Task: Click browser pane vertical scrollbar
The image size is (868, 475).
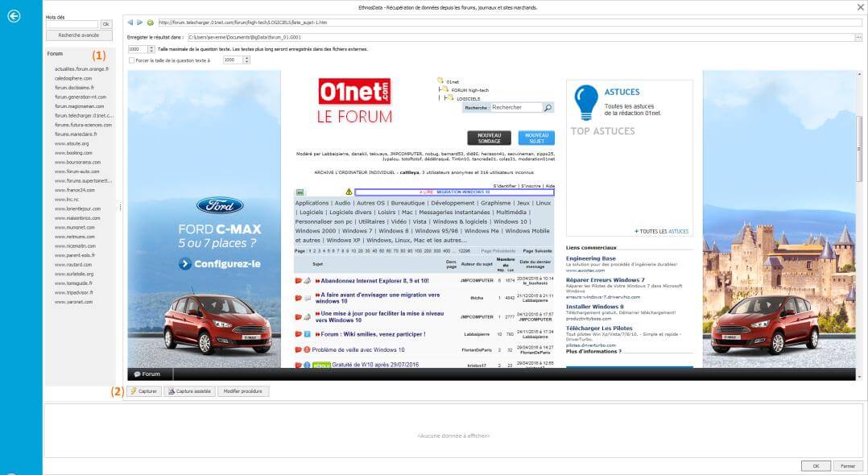Action: [x=859, y=148]
